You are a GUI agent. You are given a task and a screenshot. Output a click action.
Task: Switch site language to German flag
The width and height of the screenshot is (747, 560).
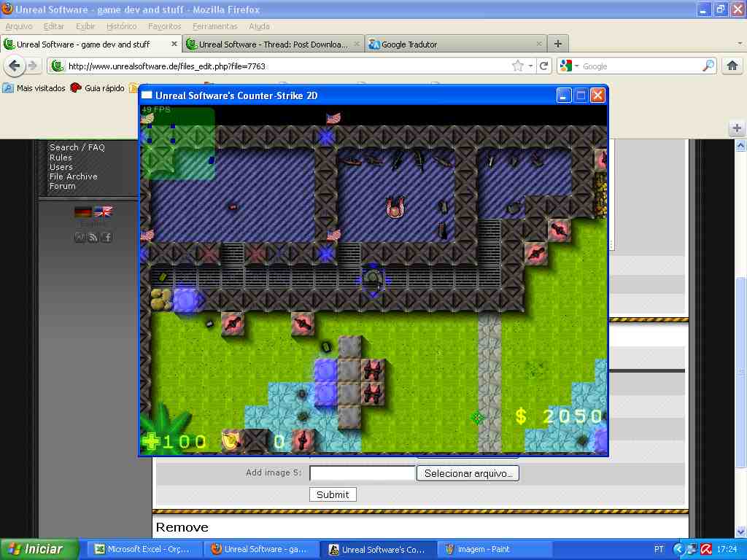click(83, 212)
